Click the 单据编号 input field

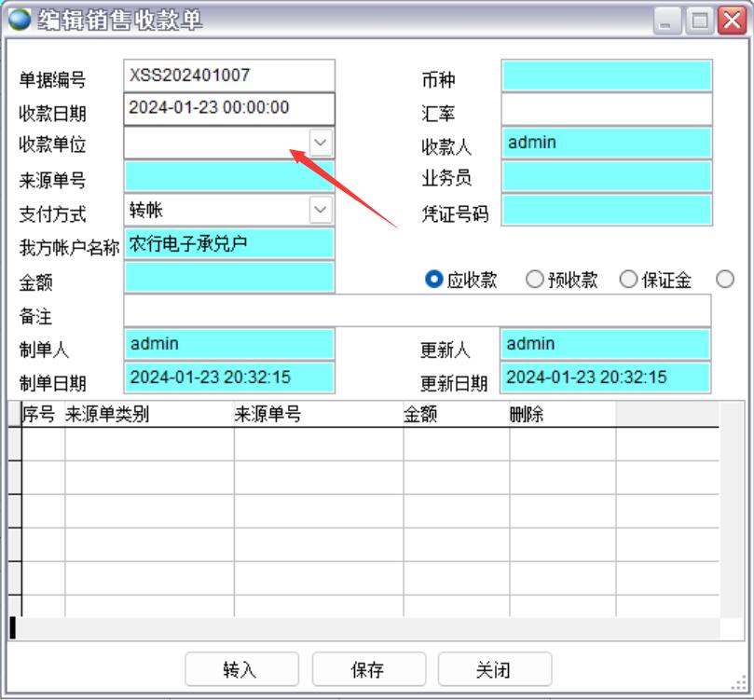228,75
